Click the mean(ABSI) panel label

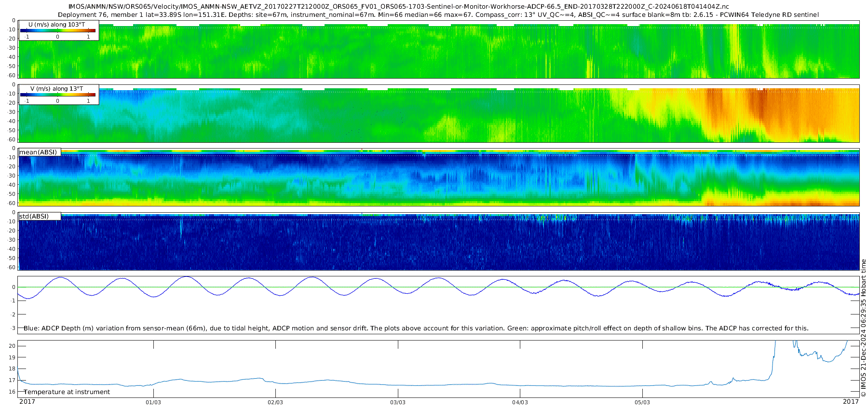coord(38,152)
